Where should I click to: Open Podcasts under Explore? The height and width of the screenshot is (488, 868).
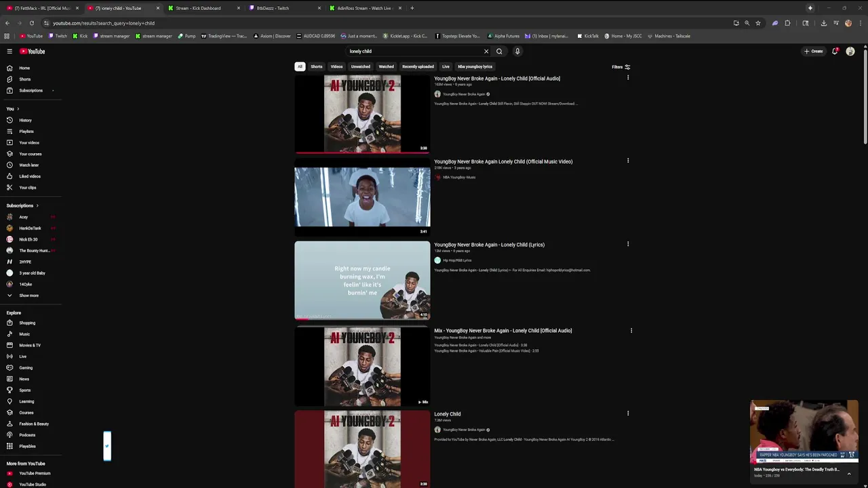27,435
